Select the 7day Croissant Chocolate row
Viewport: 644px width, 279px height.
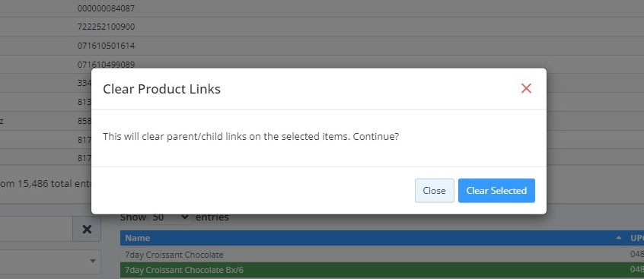382,255
